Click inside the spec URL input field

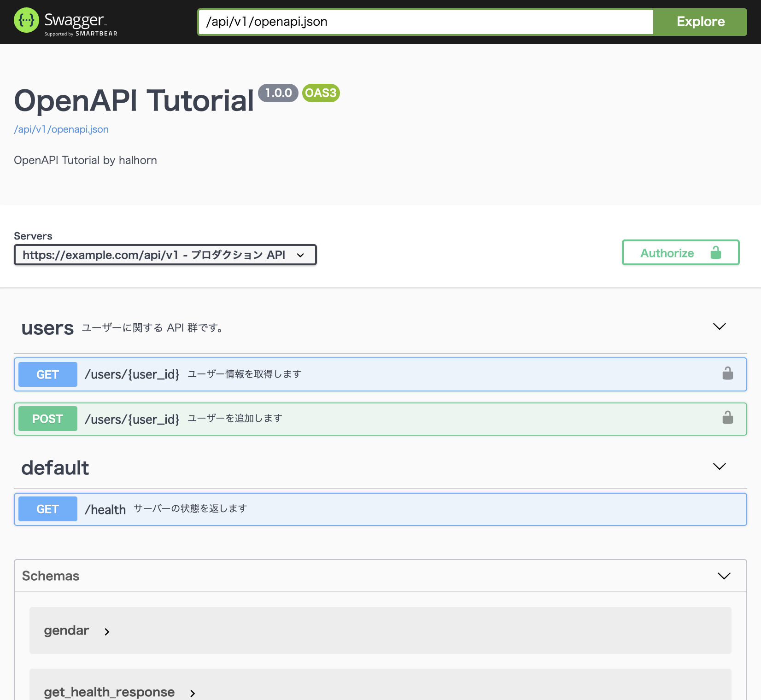(x=424, y=21)
